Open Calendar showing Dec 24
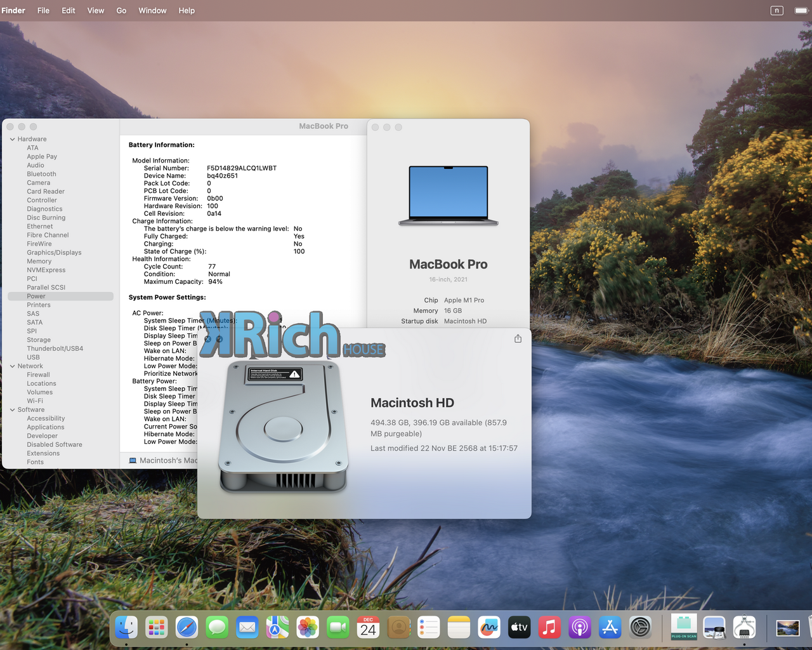Image resolution: width=812 pixels, height=650 pixels. [x=368, y=628]
